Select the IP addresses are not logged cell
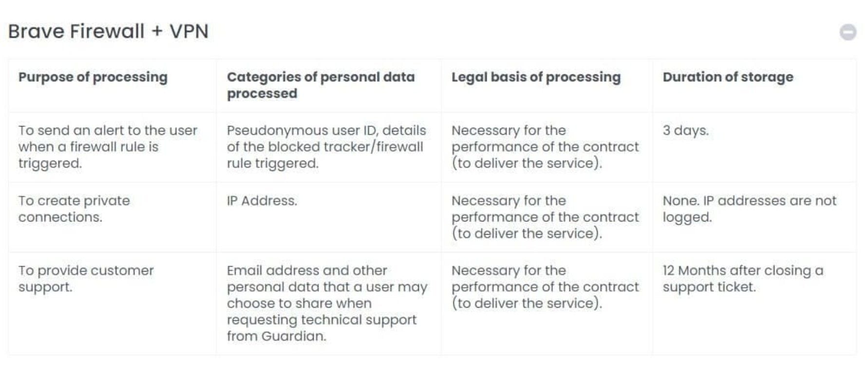 tap(749, 209)
